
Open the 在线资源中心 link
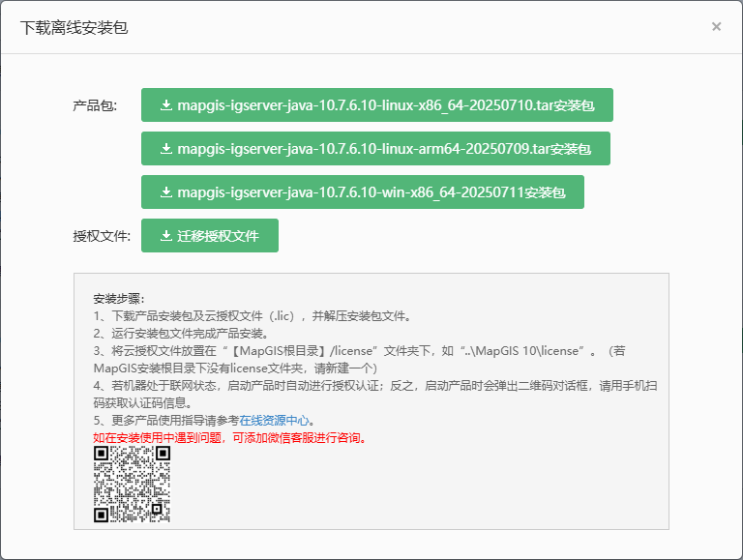(276, 420)
